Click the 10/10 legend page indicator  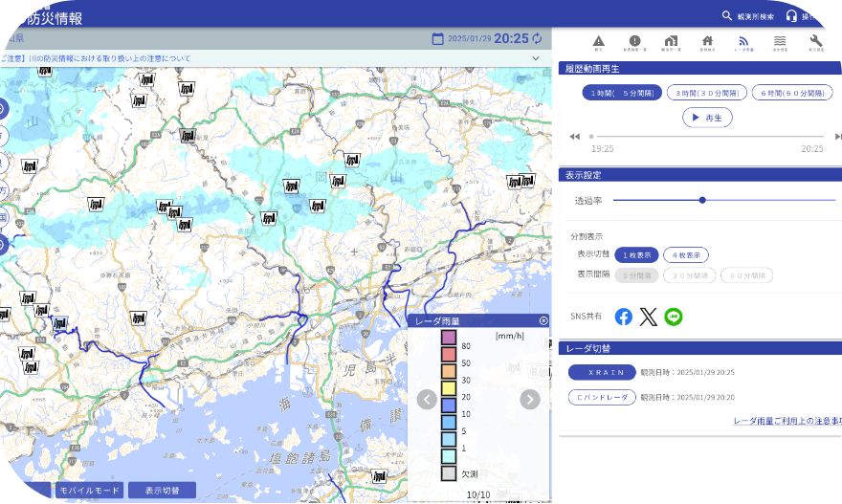477,494
